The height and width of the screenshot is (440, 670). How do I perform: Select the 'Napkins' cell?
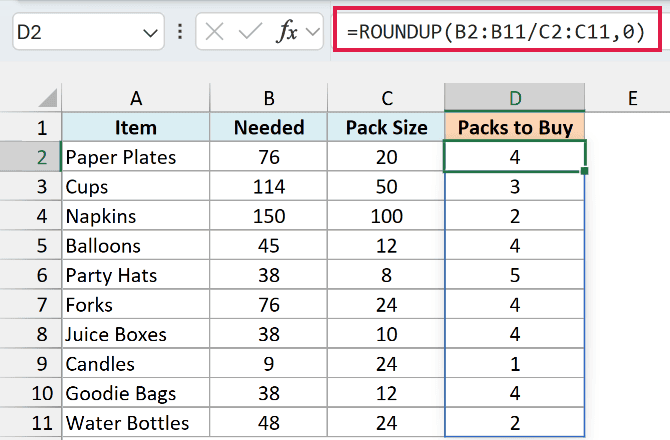(136, 216)
